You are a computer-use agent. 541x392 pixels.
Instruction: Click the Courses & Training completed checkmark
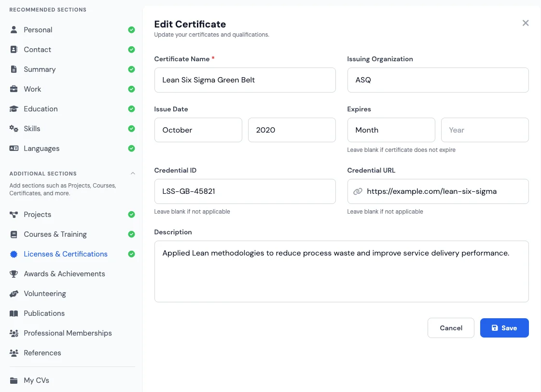pyautogui.click(x=131, y=234)
